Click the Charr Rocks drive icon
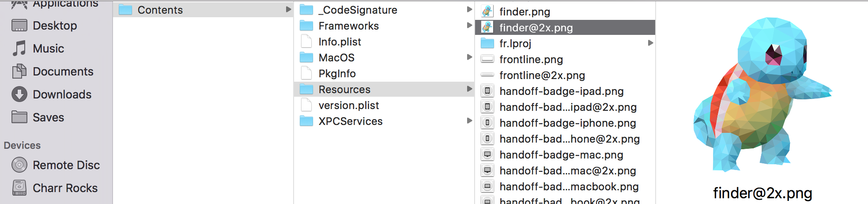The height and width of the screenshot is (204, 868). point(19,188)
